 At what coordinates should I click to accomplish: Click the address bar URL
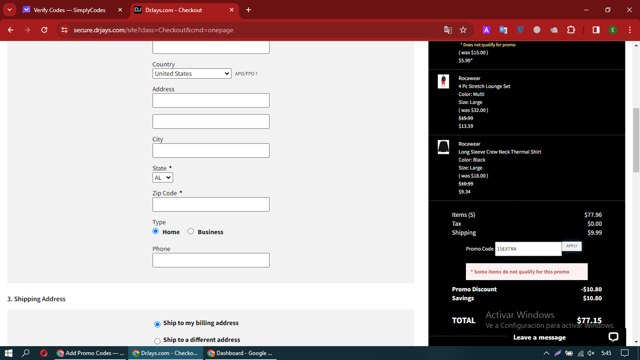[x=153, y=30]
